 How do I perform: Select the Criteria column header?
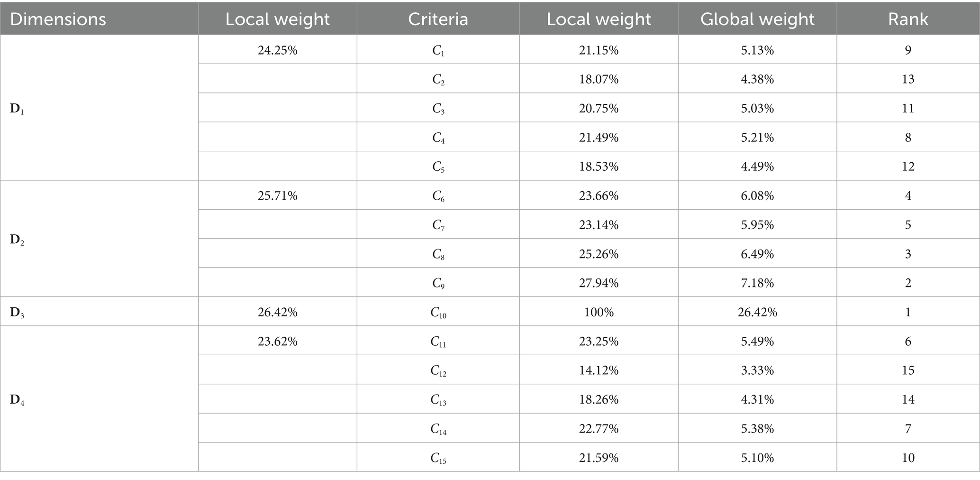coord(438,19)
